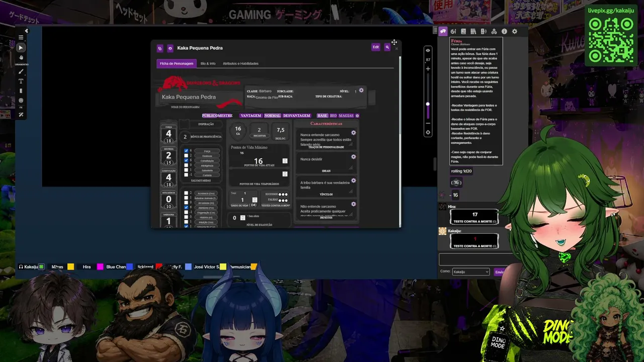Select the ruler measure tool

(21, 91)
